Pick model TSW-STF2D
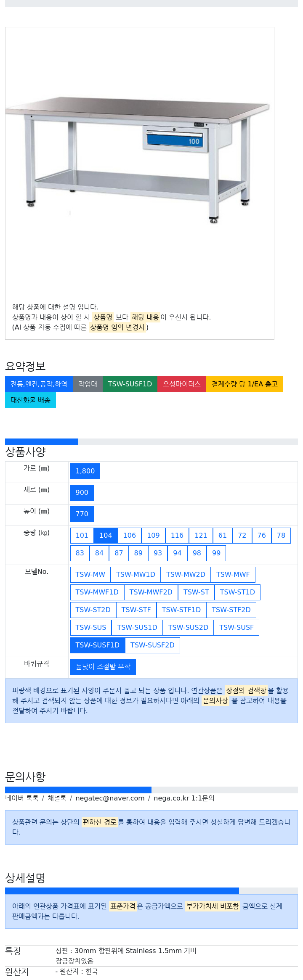Viewport: 303px width, 980px height. pos(231,610)
